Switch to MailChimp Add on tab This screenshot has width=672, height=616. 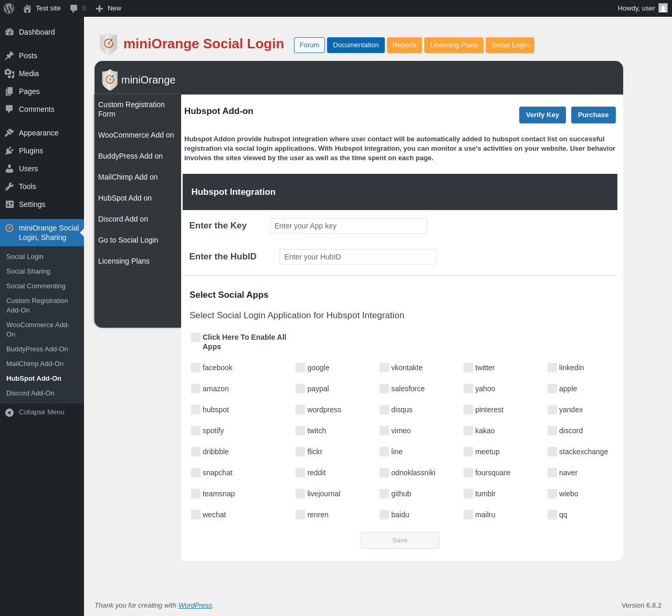click(x=138, y=177)
